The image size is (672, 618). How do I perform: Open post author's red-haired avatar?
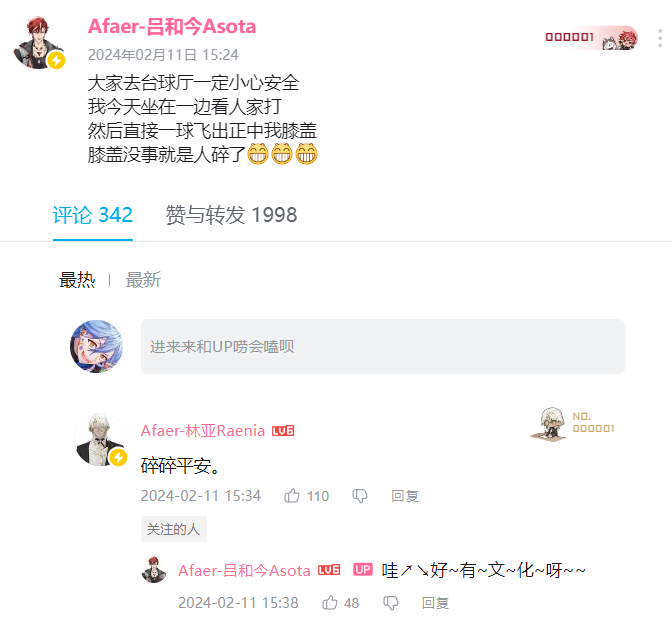coord(39,42)
